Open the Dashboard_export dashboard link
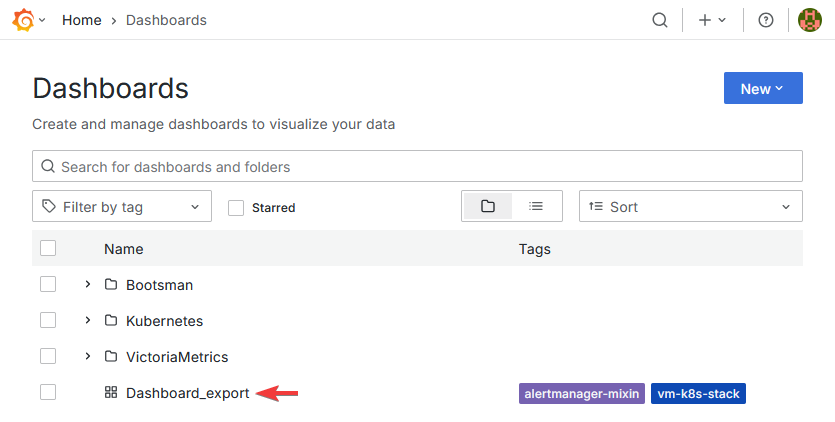Viewport: 835px width, 422px height. (x=187, y=393)
